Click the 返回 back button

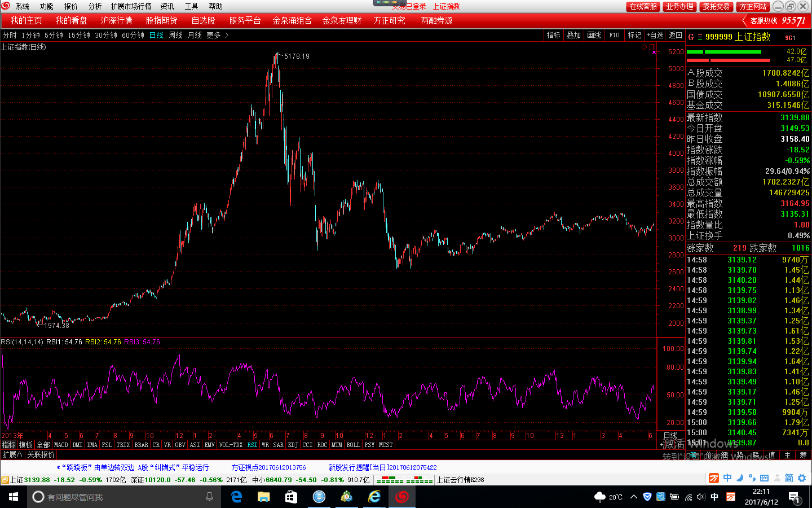[676, 35]
